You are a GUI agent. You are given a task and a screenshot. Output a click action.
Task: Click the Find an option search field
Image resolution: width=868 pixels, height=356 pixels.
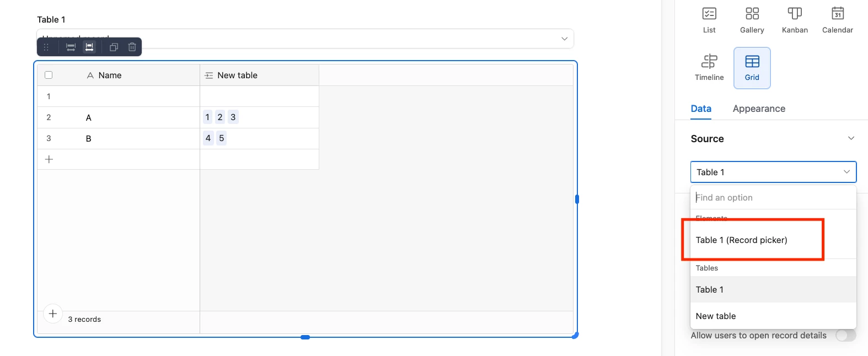pyautogui.click(x=773, y=197)
